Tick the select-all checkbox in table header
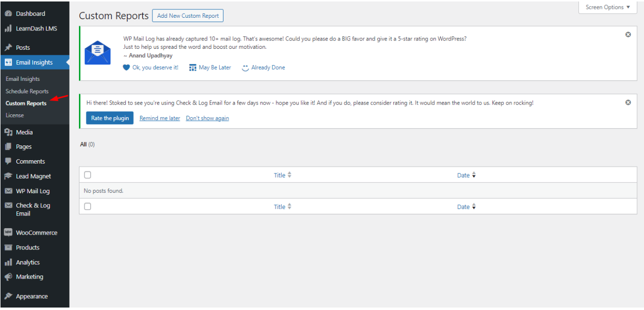 (87, 175)
